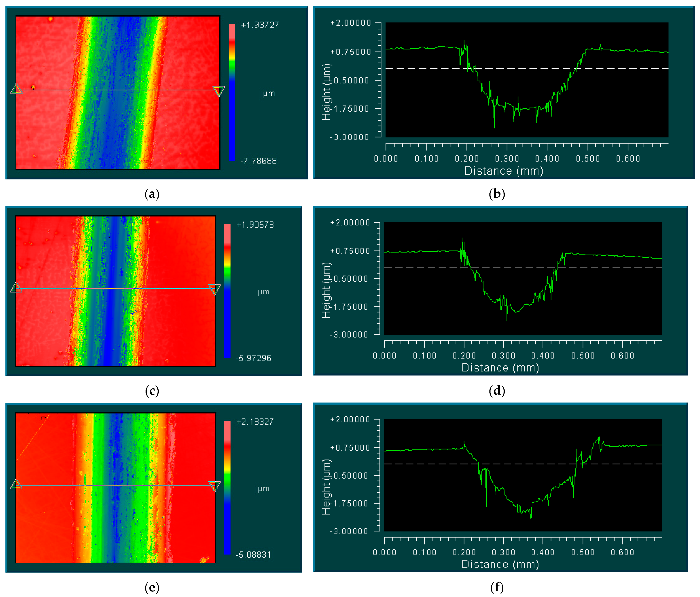Screen dimensions: 700x597
Task: Click Distance (mm) axis label in plot b
Action: [x=503, y=171]
